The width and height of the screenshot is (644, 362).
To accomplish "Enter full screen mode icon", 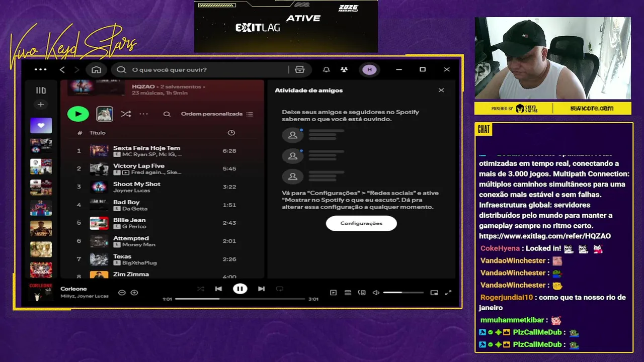I will click(448, 293).
